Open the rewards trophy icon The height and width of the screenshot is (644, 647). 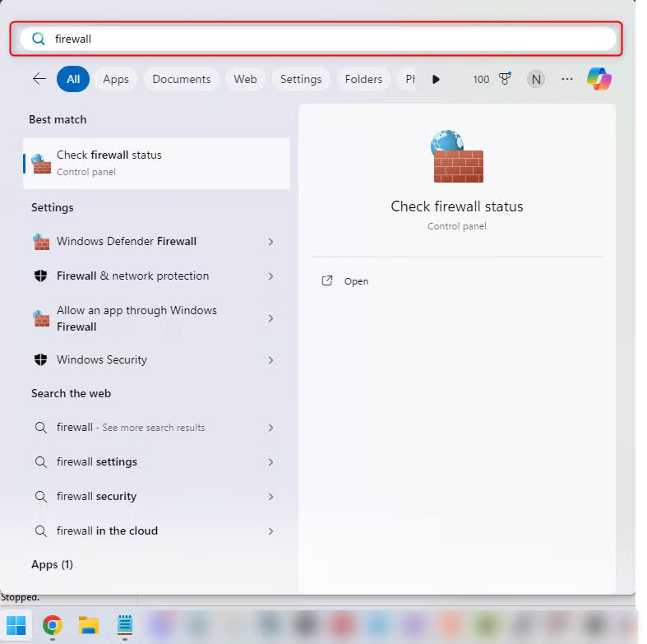click(x=505, y=78)
